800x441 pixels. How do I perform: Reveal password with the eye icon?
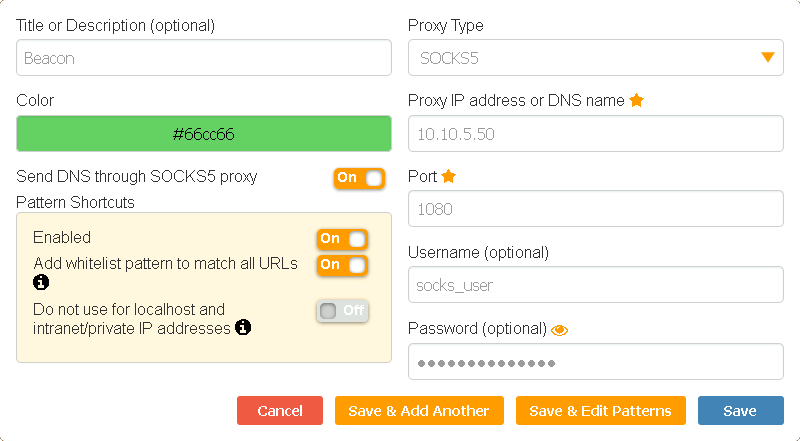click(x=559, y=329)
